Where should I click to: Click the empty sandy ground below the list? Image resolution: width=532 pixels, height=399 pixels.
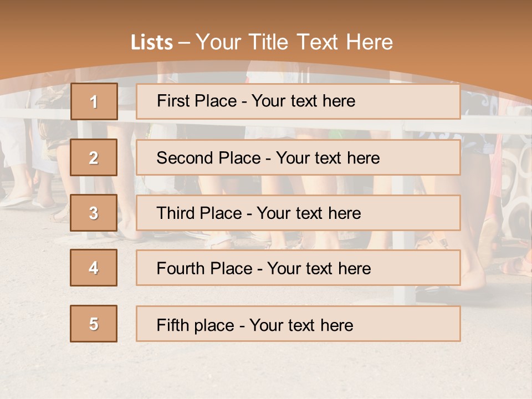266,371
